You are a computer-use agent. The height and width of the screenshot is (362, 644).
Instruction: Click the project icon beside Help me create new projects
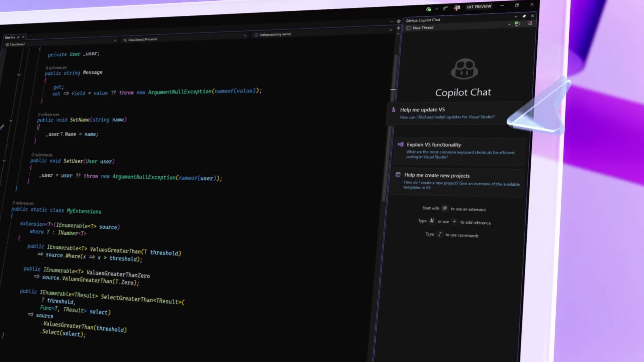tap(398, 175)
